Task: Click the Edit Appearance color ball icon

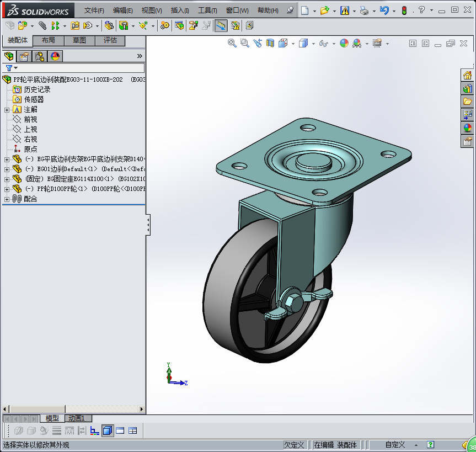Action: 344,43
